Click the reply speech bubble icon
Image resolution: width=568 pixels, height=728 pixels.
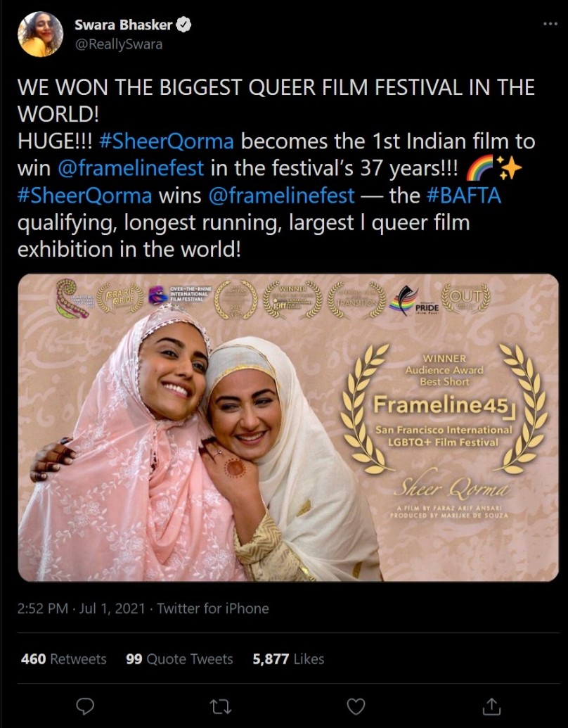[x=85, y=707]
